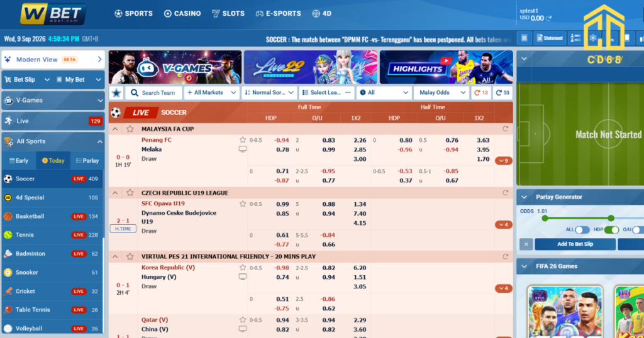Refresh the Czech Republic U19 League section
Screen dimensions: 644x338
pos(506,193)
